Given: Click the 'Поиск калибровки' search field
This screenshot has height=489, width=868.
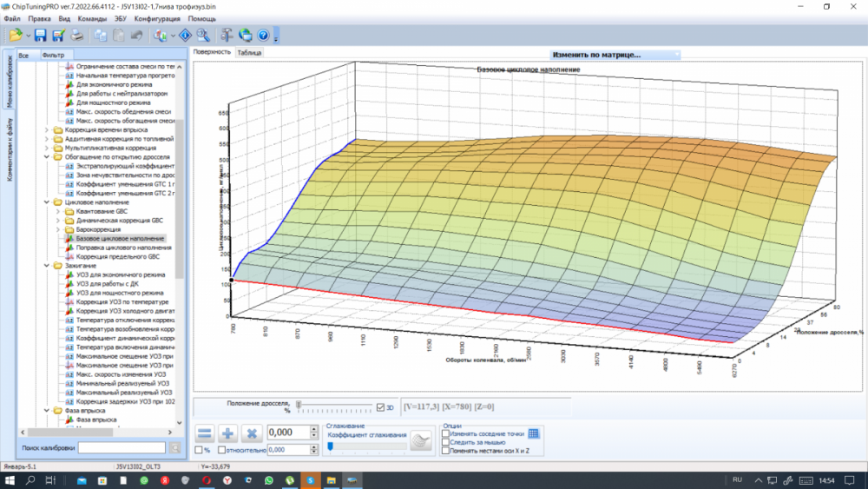Looking at the screenshot, I should [x=122, y=448].
